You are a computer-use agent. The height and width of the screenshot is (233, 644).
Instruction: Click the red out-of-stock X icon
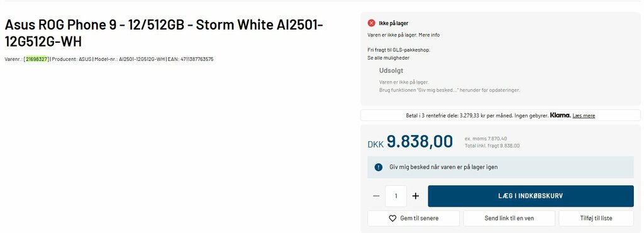click(x=371, y=23)
